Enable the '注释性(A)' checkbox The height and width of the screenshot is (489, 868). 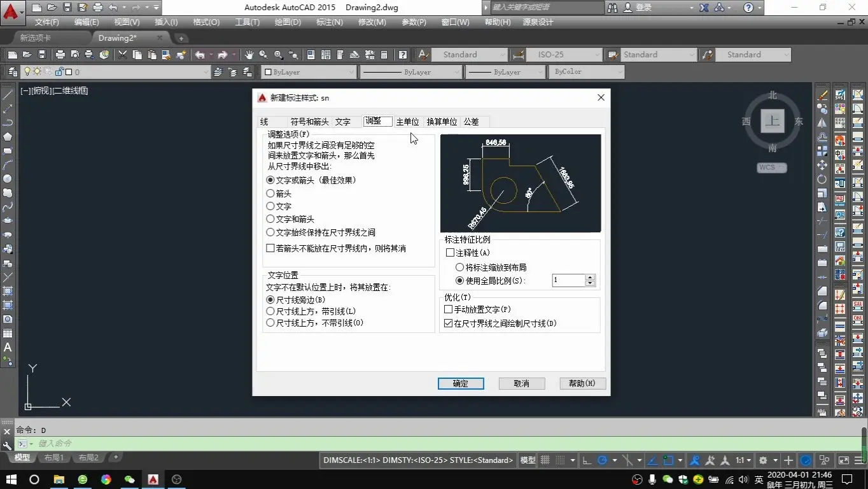(x=450, y=253)
